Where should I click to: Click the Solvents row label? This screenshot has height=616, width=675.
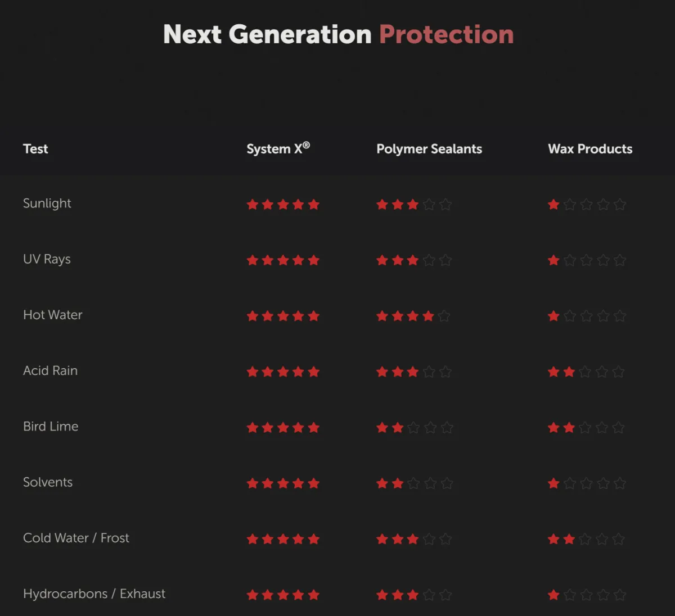pos(48,482)
